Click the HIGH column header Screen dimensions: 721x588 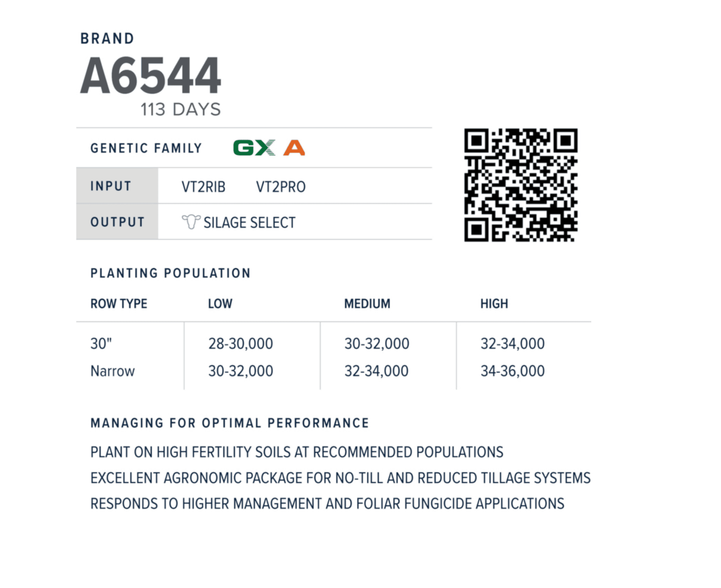click(494, 303)
